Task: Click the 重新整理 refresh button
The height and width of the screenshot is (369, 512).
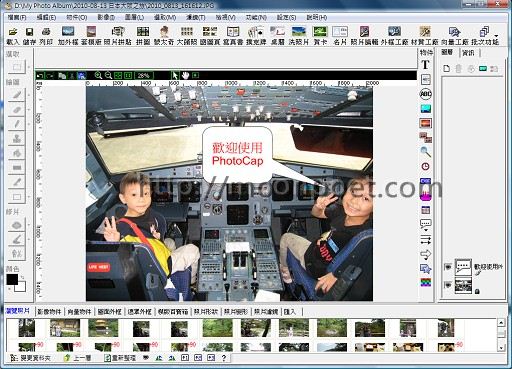Action: (x=120, y=358)
